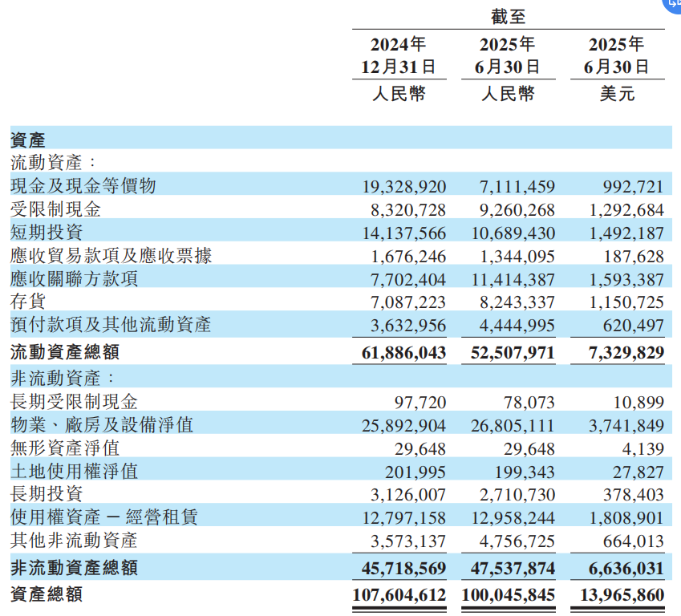681x616 pixels.
Task: Select the 流動資產總額 total row label
Action: coord(65,352)
